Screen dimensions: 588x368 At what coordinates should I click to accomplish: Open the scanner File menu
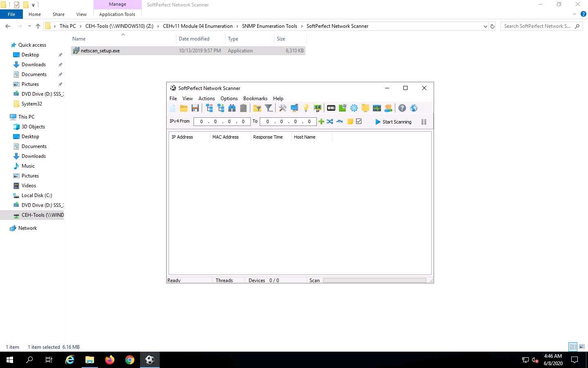click(x=173, y=99)
